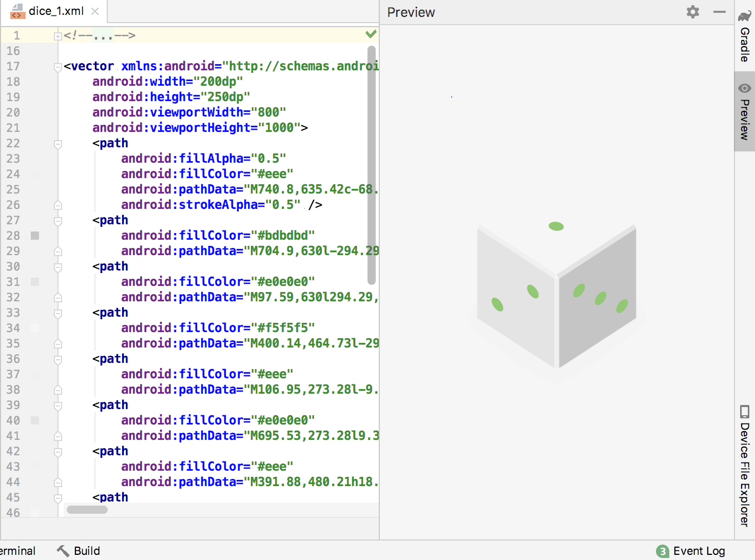Close the dice_1.xml tab
The width and height of the screenshot is (755, 560).
[x=95, y=11]
